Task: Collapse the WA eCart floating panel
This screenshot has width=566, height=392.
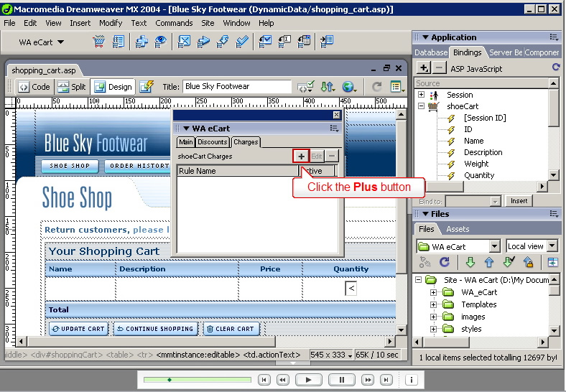Action: coord(186,129)
